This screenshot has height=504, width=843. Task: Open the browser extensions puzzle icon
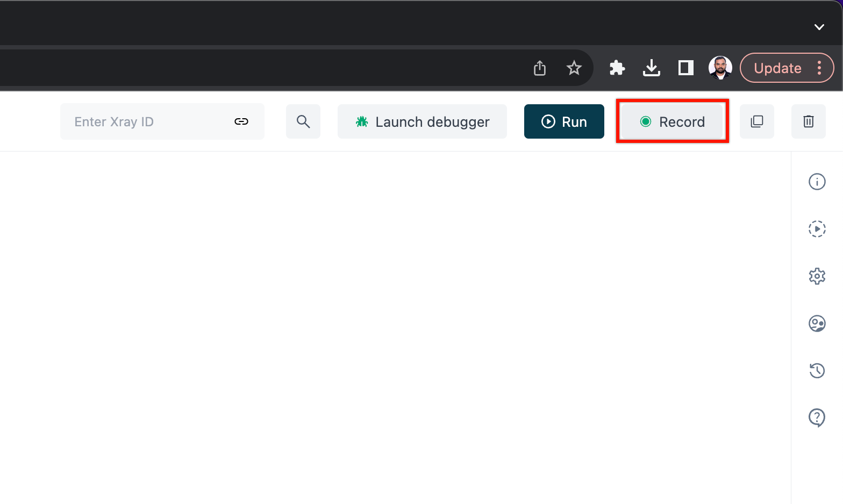click(617, 68)
